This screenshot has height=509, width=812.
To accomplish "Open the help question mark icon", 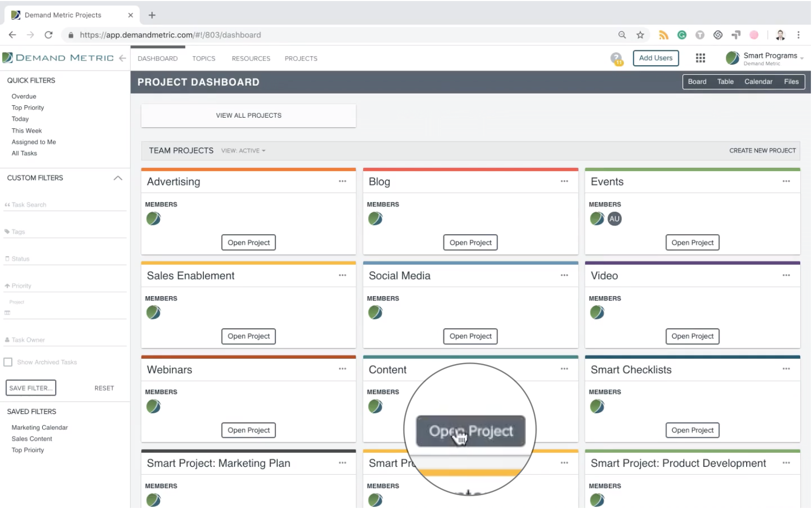I will pyautogui.click(x=617, y=58).
